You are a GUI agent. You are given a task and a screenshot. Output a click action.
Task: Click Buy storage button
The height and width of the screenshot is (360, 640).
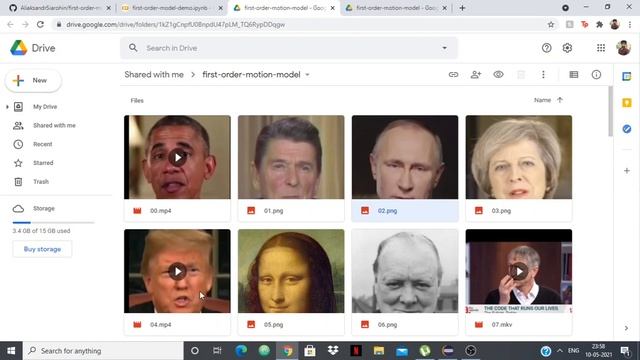pyautogui.click(x=42, y=249)
